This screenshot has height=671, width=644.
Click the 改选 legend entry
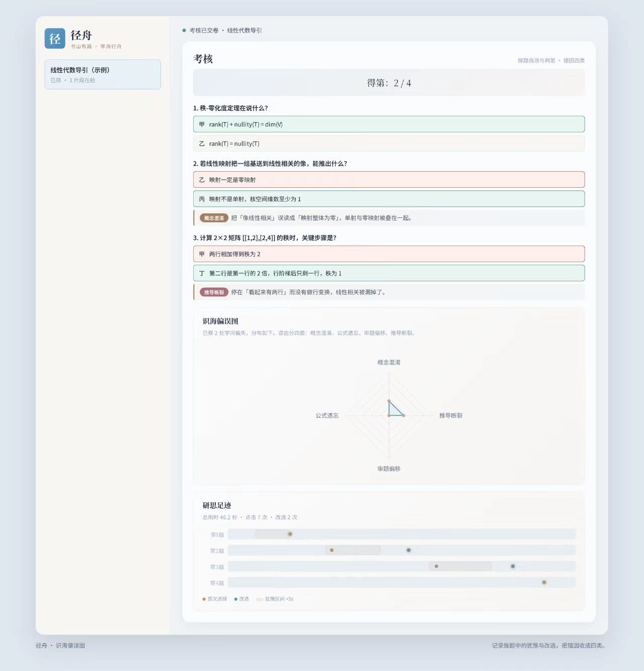click(x=242, y=599)
